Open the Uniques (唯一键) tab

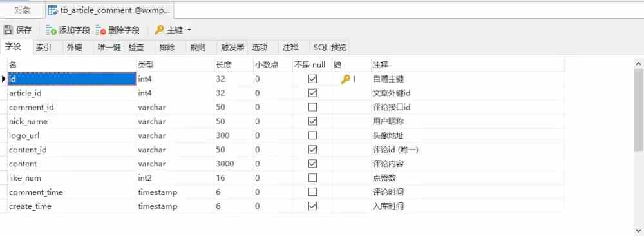109,47
